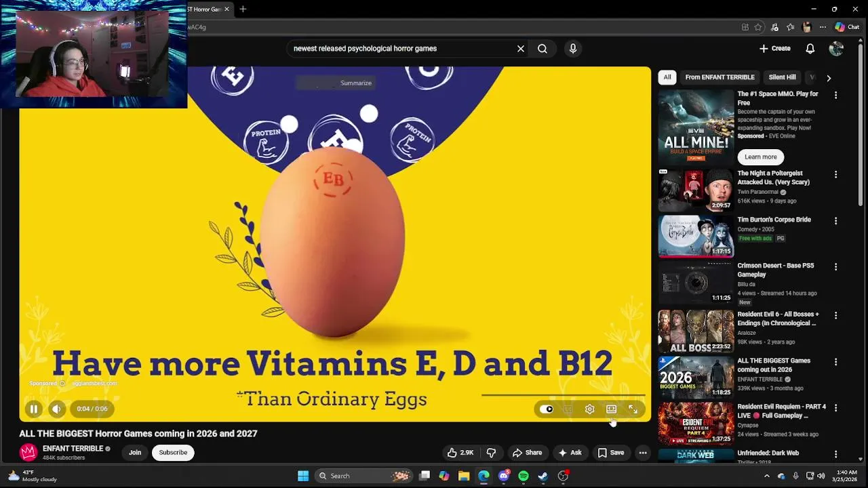Open the YouTube account avatar menu
The width and height of the screenshot is (868, 488).
point(836,49)
